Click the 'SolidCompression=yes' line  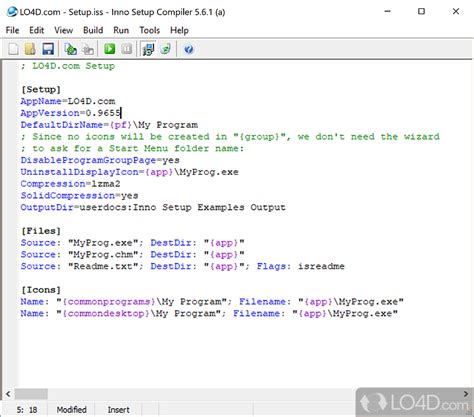[79, 195]
